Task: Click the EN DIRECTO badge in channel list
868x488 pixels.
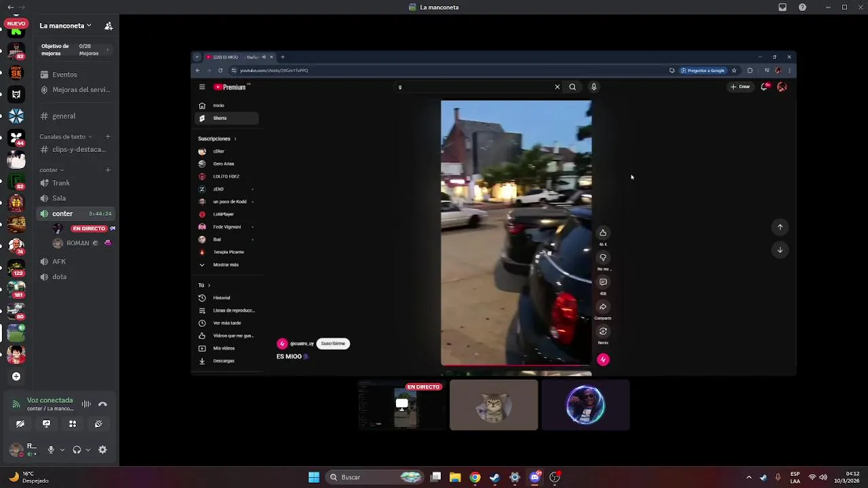Action: point(89,228)
